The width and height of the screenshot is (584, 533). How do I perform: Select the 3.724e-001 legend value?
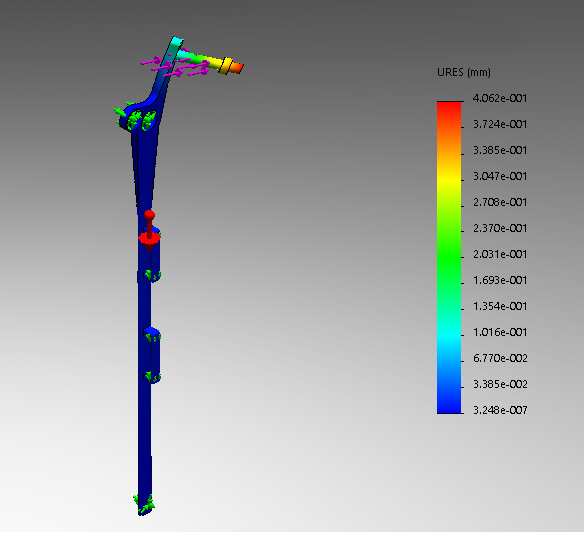tap(500, 124)
